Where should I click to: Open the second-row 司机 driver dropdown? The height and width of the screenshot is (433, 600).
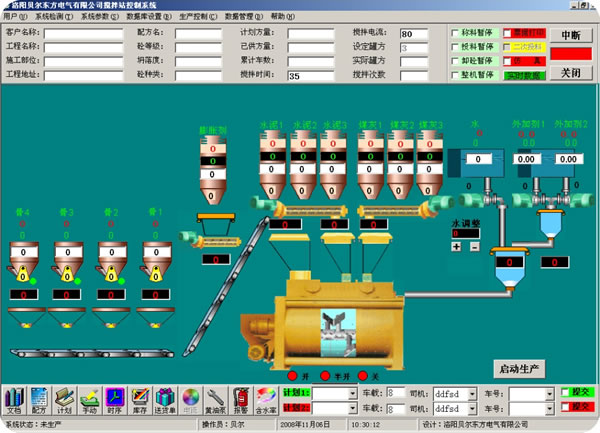pos(472,409)
